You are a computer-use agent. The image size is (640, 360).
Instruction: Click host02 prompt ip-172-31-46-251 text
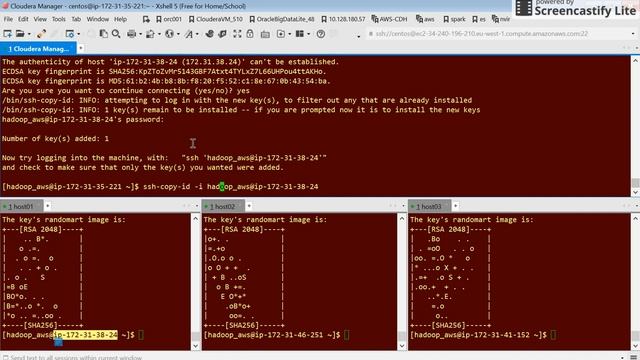(289, 335)
